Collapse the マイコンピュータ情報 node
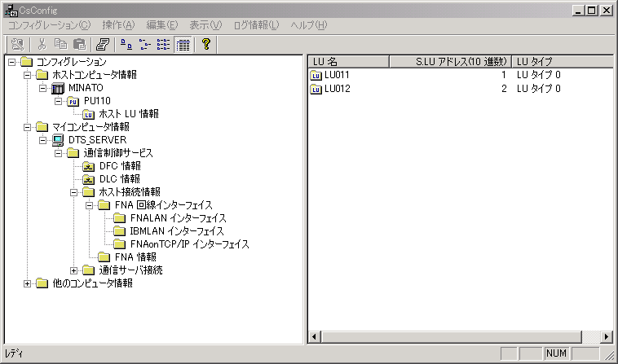The height and width of the screenshot is (364, 618). coord(27,127)
